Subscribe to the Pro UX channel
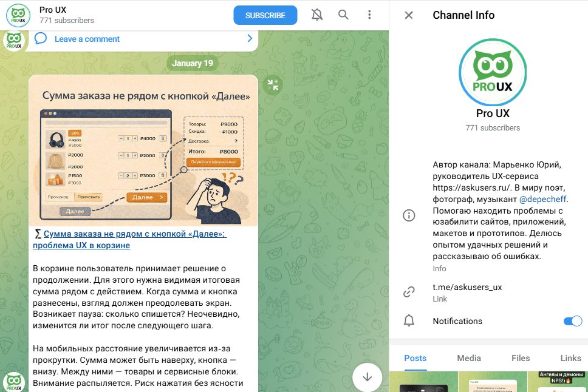Viewport: 588px width, 392px height. pyautogui.click(x=265, y=15)
